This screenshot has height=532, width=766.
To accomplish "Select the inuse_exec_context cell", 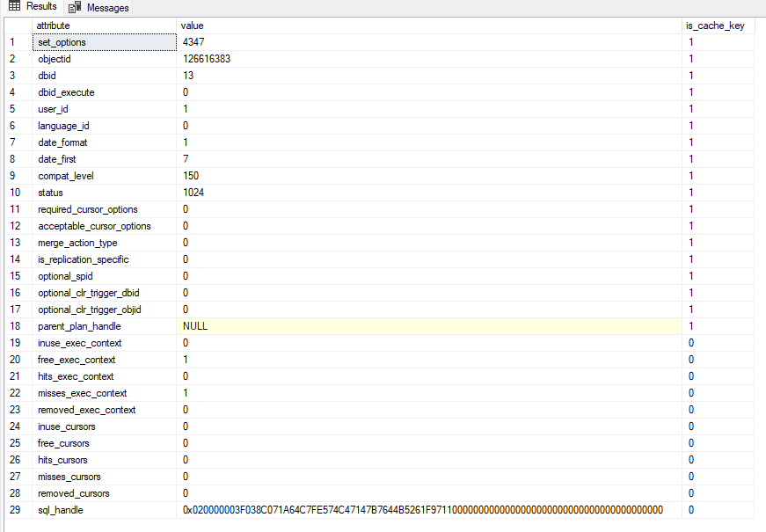I will pyautogui.click(x=105, y=343).
